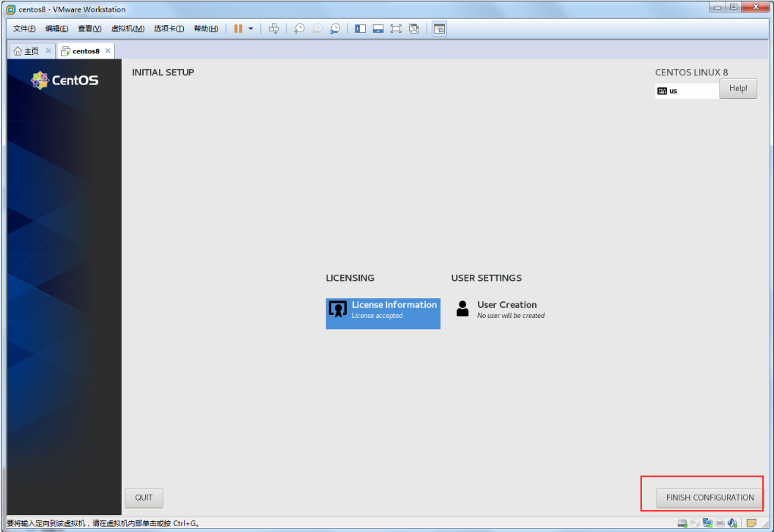The width and height of the screenshot is (774, 532).
Task: Click the send Ctrl+Alt+Del icon
Action: (x=274, y=29)
